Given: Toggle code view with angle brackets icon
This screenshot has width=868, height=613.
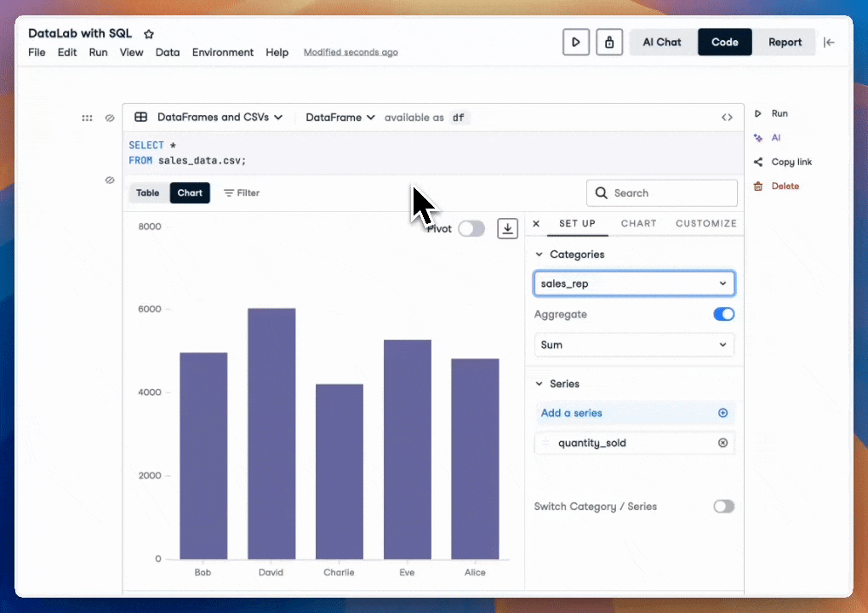Looking at the screenshot, I should click(x=727, y=117).
